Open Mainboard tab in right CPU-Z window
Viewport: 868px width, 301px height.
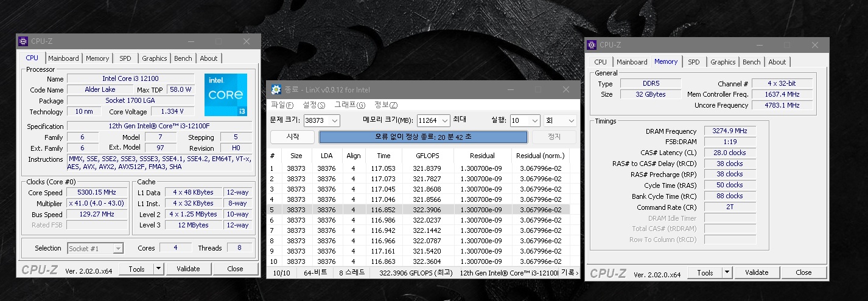point(632,62)
